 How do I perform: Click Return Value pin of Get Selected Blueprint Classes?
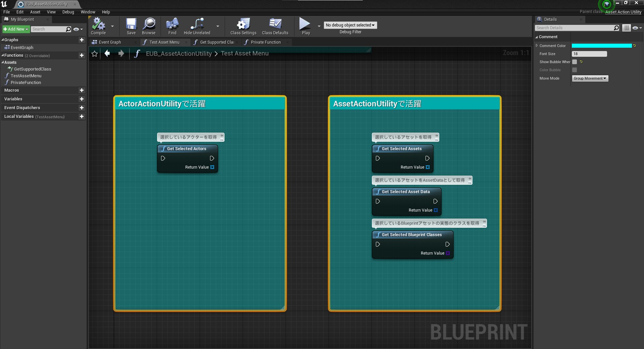coord(448,253)
